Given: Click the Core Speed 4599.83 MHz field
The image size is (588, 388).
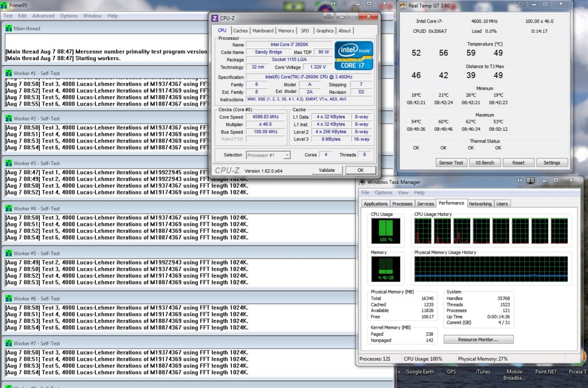Looking at the screenshot, I should [x=265, y=117].
